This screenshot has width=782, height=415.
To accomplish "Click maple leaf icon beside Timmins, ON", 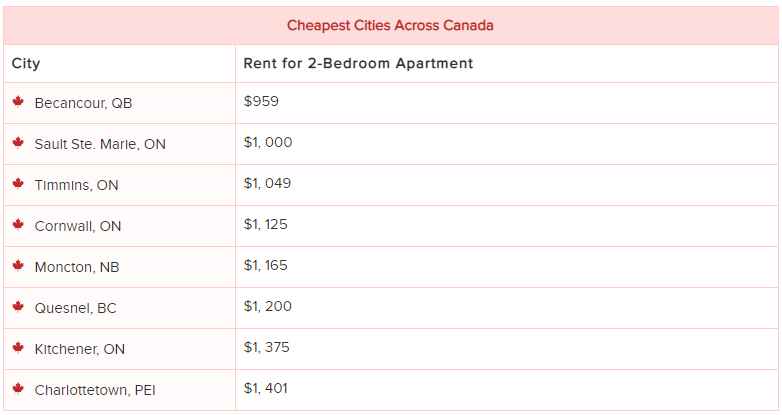I will [x=18, y=184].
